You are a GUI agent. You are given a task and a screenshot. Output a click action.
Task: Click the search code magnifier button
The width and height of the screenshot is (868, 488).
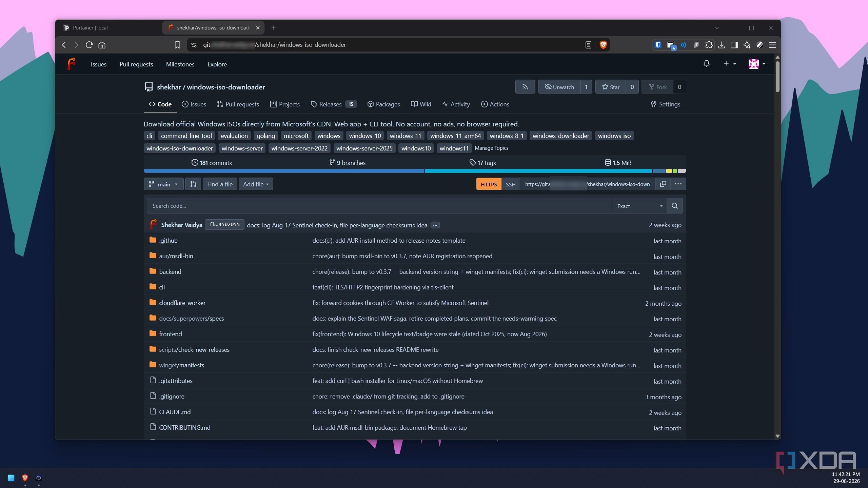point(674,206)
